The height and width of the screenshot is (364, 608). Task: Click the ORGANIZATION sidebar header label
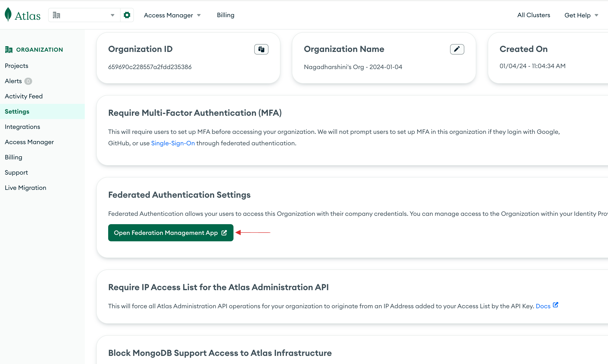[40, 50]
